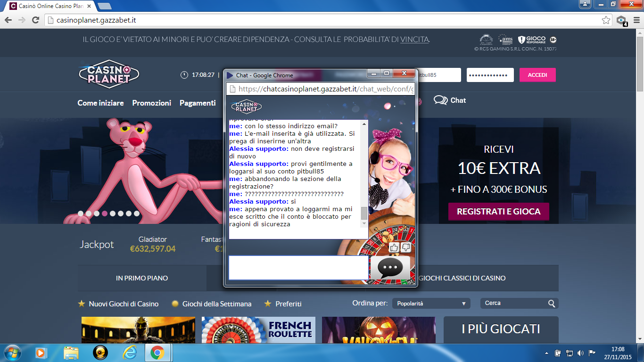Show hidden system tray icons

click(546, 353)
